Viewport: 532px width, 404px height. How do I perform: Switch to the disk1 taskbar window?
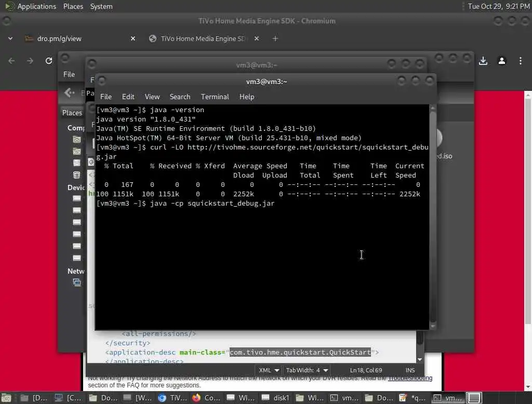[275, 398]
